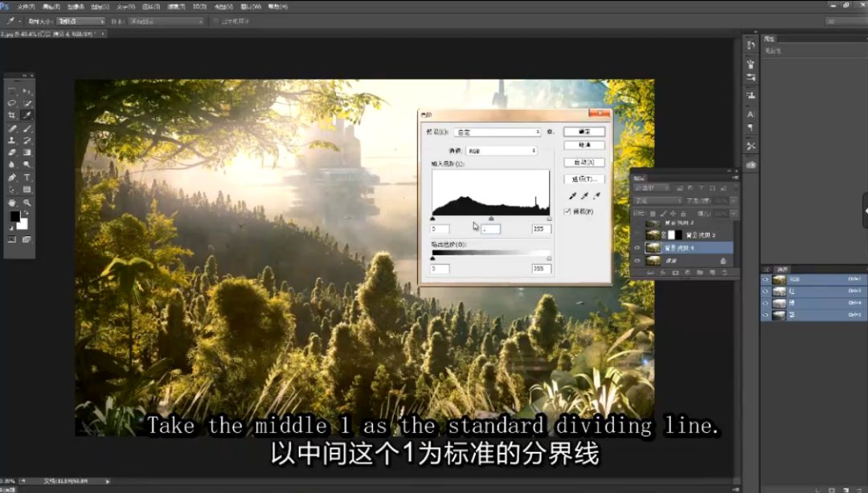This screenshot has width=868, height=493.
Task: Hide the blue channel in the Channels panel
Action: pos(764,314)
